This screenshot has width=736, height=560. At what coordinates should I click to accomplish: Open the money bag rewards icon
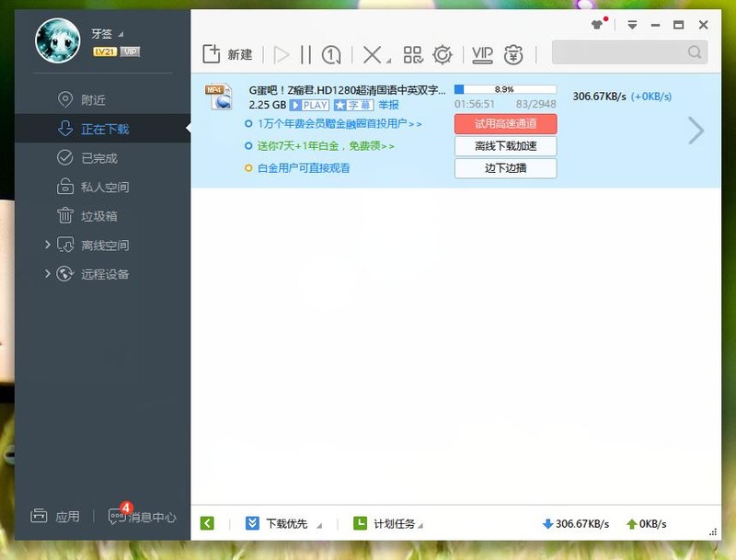tap(515, 55)
